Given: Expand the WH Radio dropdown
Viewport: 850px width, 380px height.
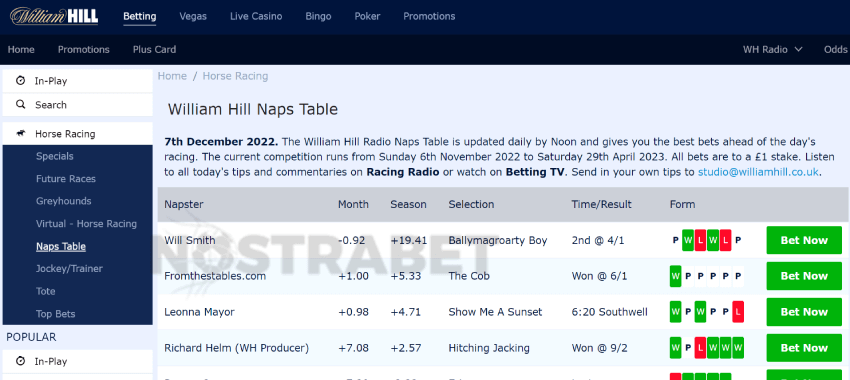Looking at the screenshot, I should coord(772,49).
